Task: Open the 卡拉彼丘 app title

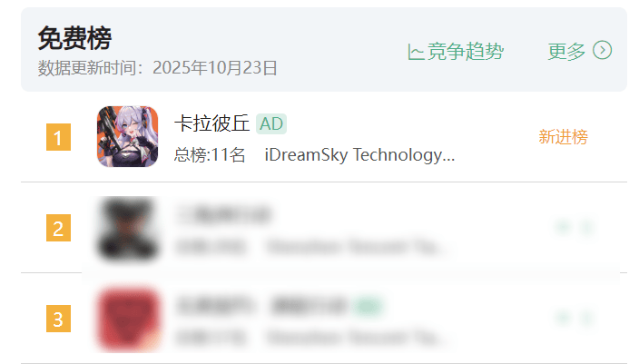Action: (x=211, y=123)
